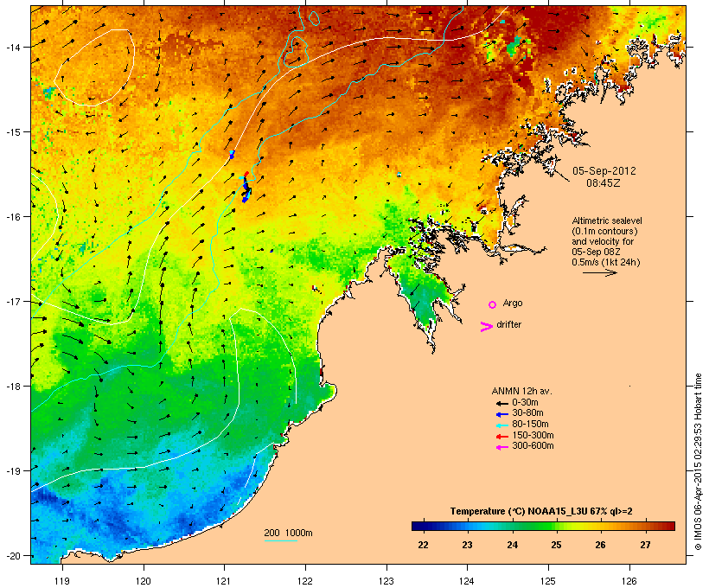Image resolution: width=709 pixels, height=588 pixels.
Task: Click the magenta Argo circle marker
Action: (493, 305)
